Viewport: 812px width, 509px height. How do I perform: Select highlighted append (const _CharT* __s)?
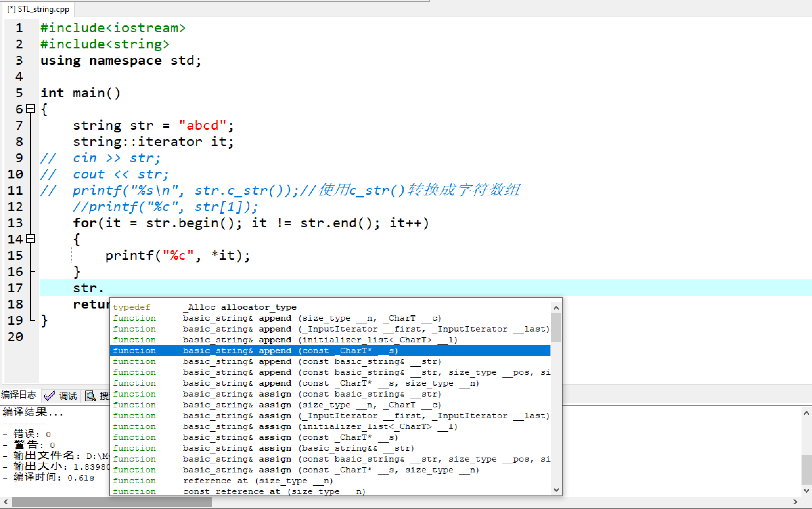pos(330,351)
